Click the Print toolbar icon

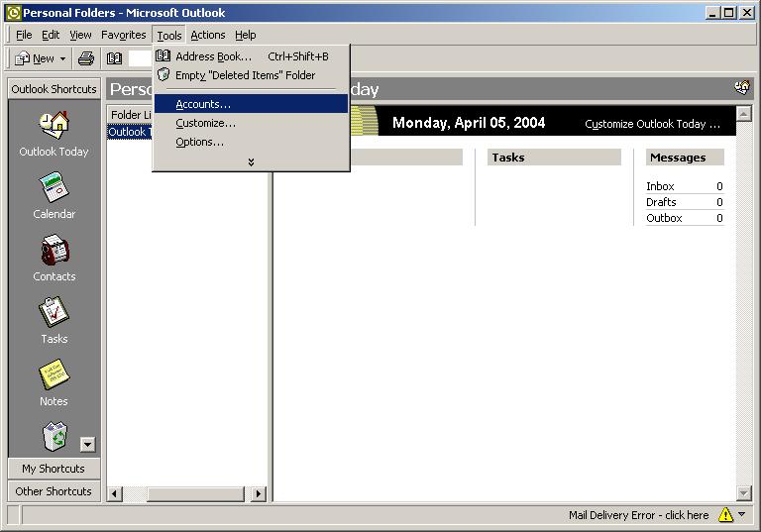86,58
